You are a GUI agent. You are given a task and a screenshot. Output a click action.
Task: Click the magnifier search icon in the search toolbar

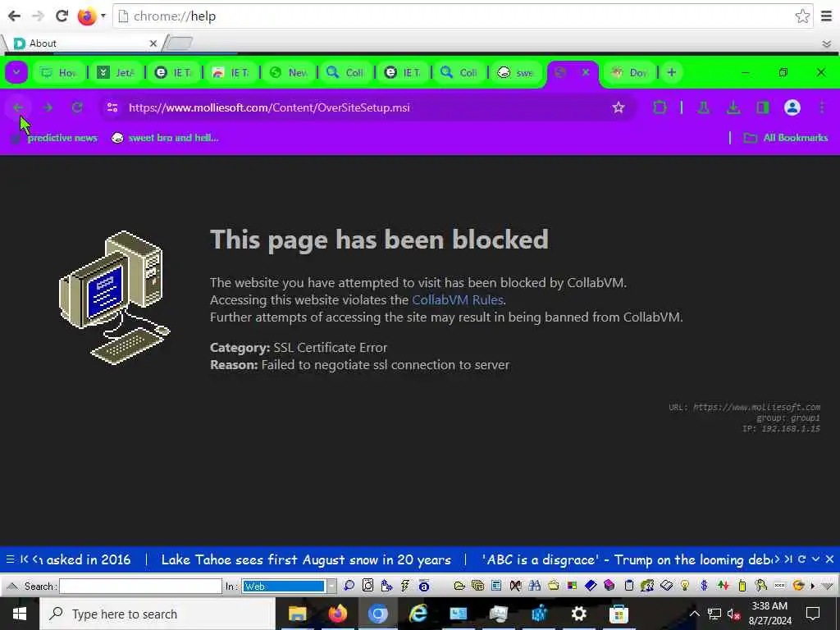coord(349,586)
